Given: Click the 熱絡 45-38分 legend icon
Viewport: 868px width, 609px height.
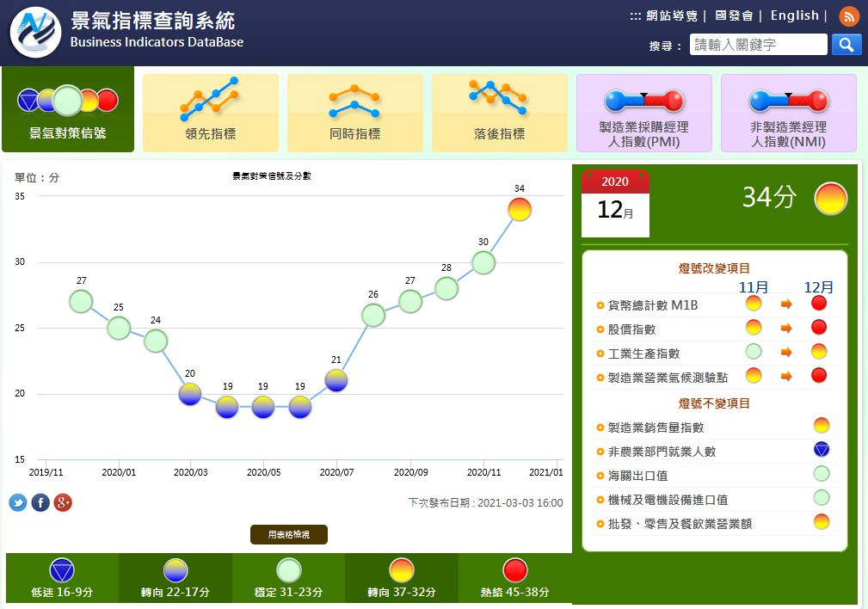Looking at the screenshot, I should [x=515, y=570].
